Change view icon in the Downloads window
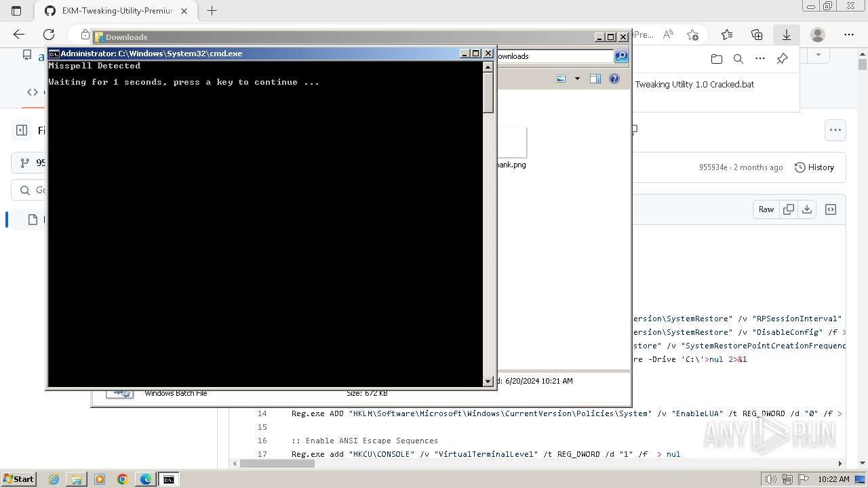The height and width of the screenshot is (488, 868). pyautogui.click(x=561, y=79)
